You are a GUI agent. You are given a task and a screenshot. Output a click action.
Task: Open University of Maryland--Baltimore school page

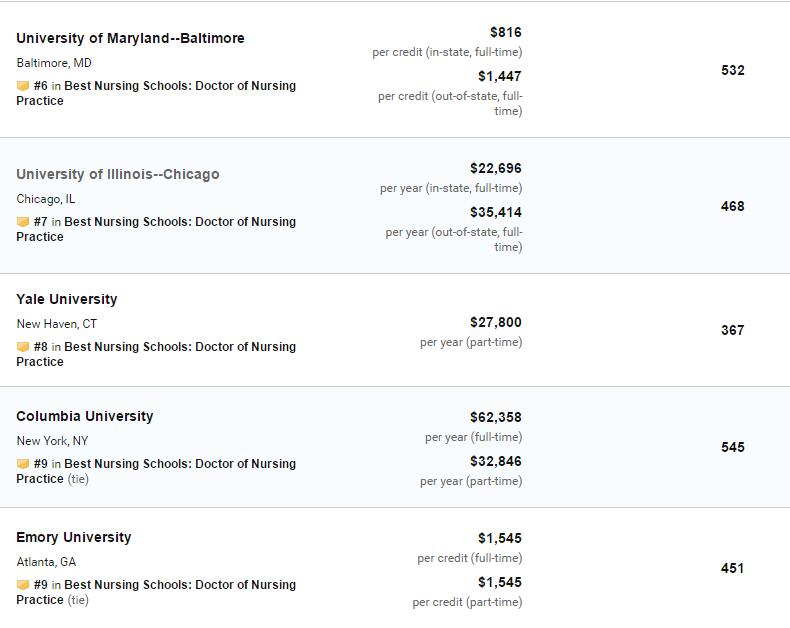(130, 38)
